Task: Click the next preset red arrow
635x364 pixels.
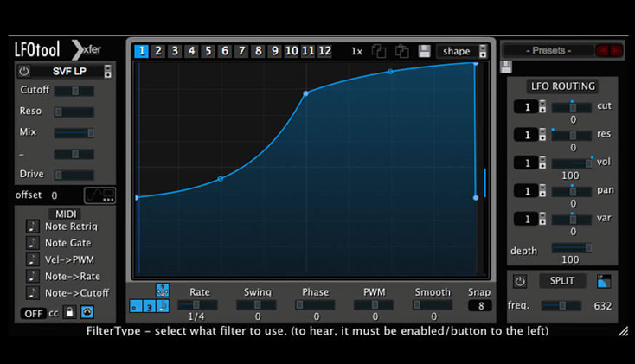Action: pyautogui.click(x=616, y=51)
